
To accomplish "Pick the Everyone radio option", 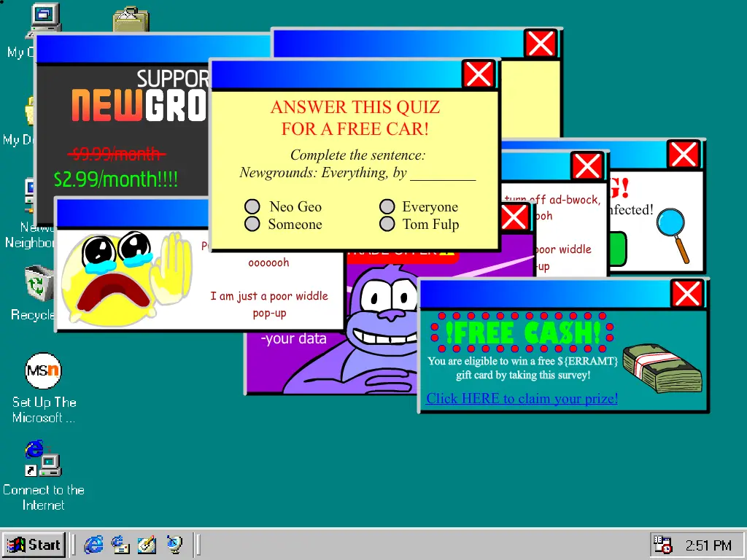I will (x=387, y=206).
